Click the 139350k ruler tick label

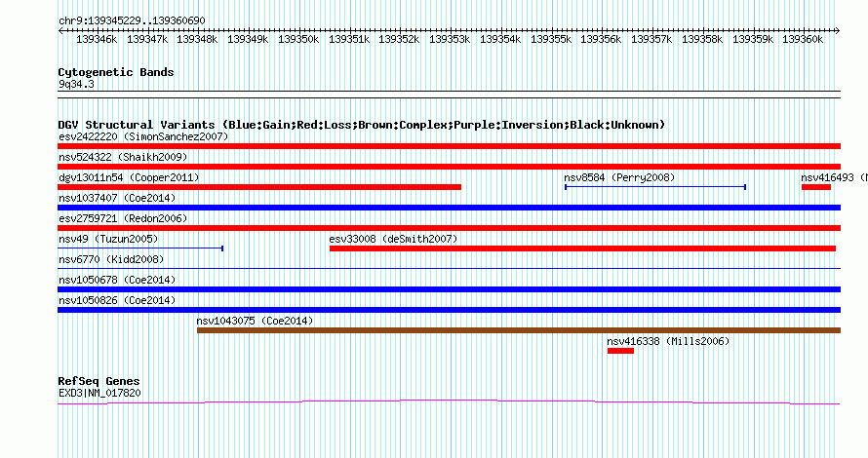tap(298, 40)
